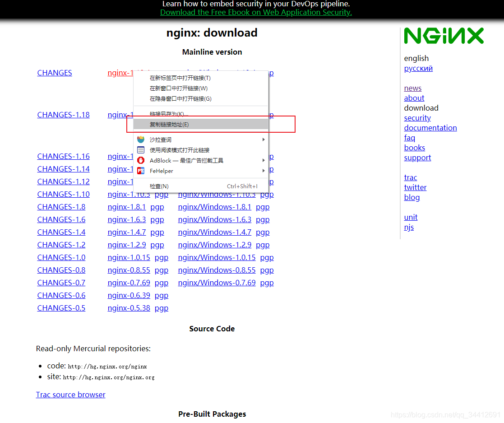Switch language to русский
Viewport: 504px width, 423px height.
(x=418, y=69)
